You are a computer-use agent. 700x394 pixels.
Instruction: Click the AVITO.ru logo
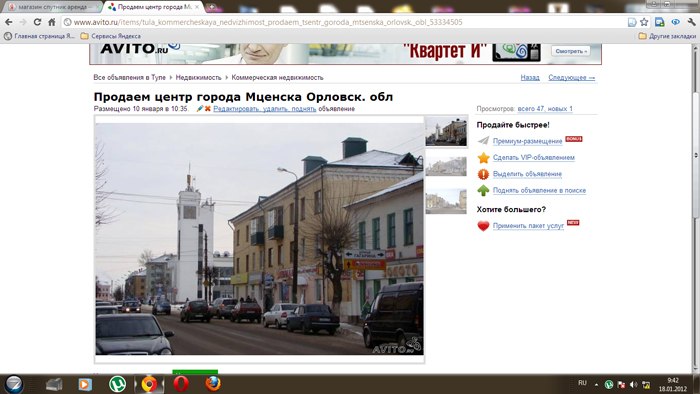tap(139, 49)
